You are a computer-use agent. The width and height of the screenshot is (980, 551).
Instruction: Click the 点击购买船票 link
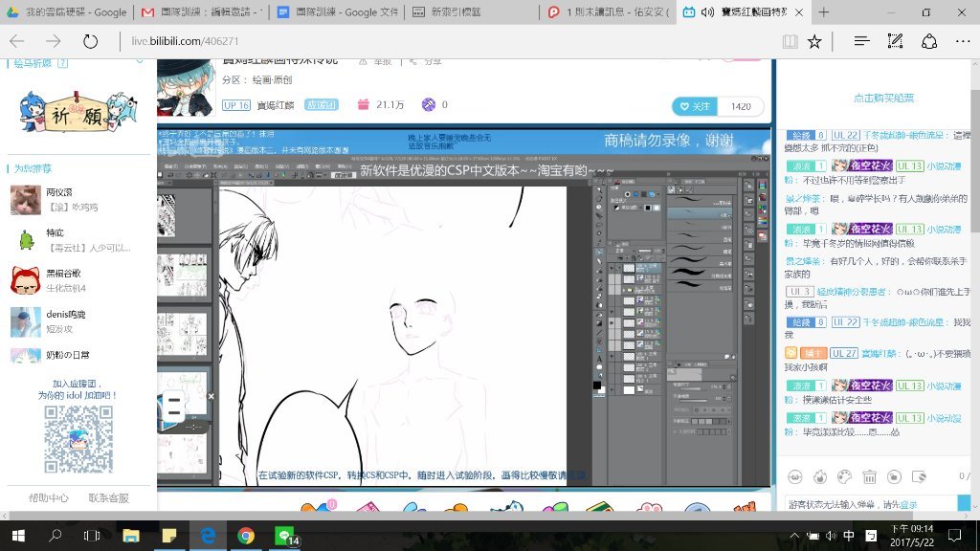(x=883, y=99)
